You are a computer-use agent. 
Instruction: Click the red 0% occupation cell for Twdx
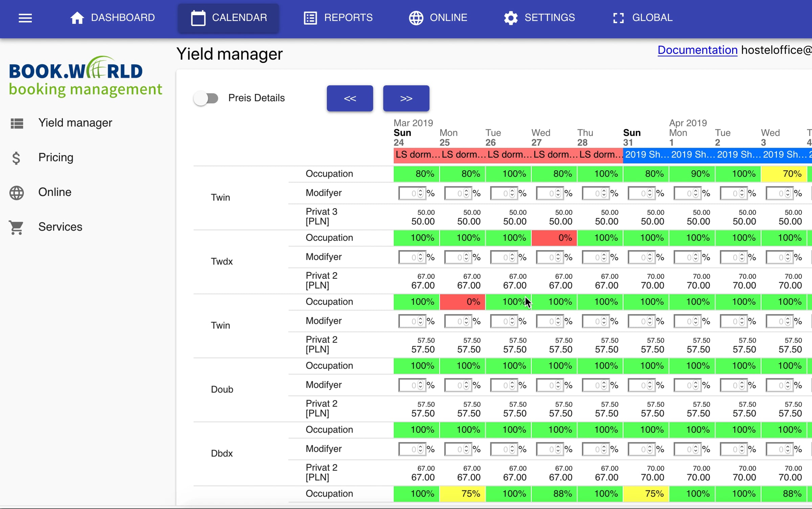554,238
